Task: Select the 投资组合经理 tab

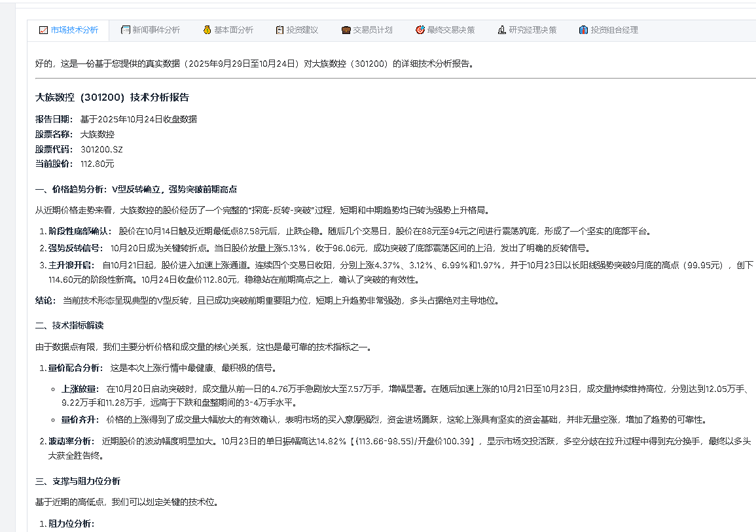Action: pos(609,30)
